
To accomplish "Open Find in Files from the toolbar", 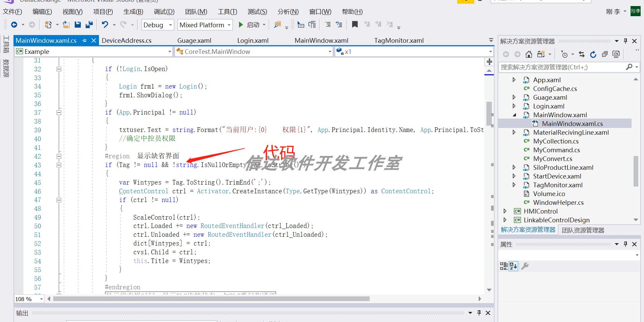I will click(277, 25).
